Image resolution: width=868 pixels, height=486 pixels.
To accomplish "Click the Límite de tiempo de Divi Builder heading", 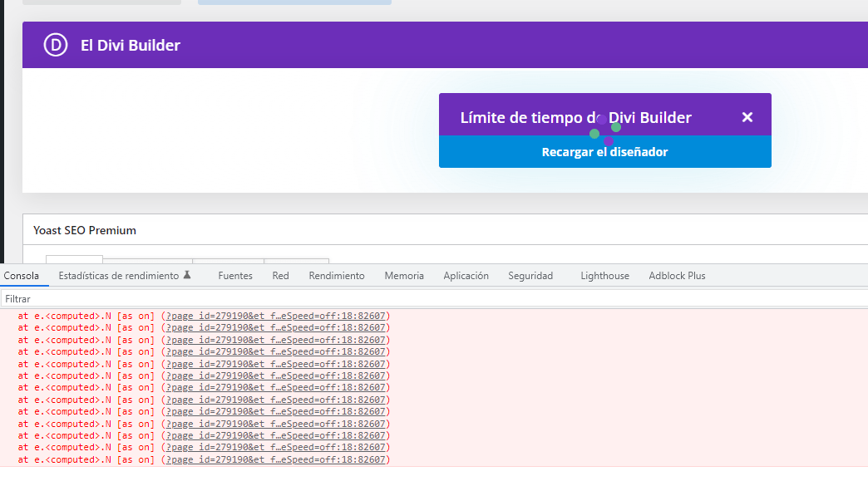I will coord(575,117).
